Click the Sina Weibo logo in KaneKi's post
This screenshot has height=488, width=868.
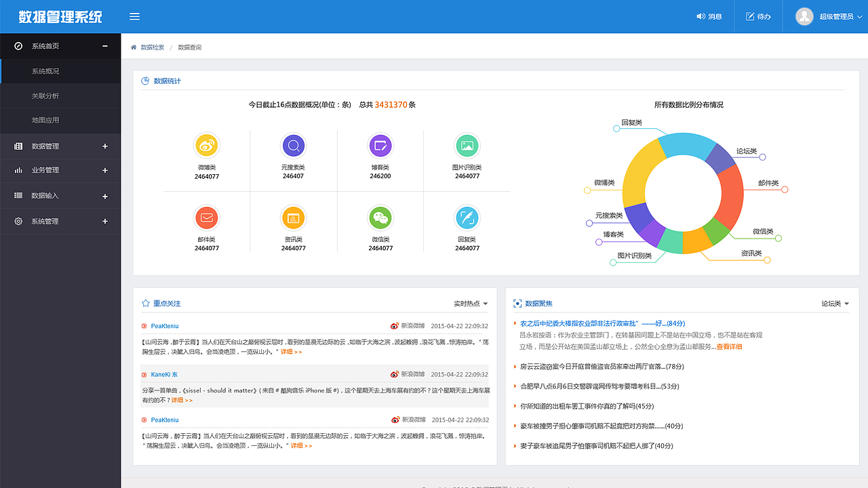tap(395, 374)
